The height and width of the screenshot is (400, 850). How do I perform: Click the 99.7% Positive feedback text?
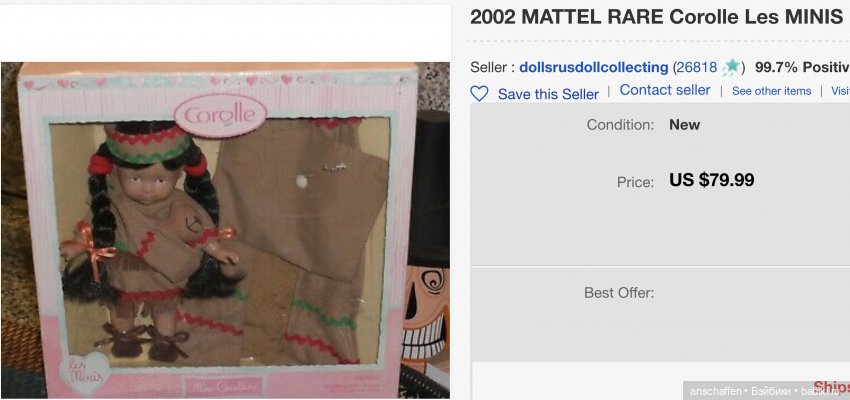pyautogui.click(x=802, y=67)
